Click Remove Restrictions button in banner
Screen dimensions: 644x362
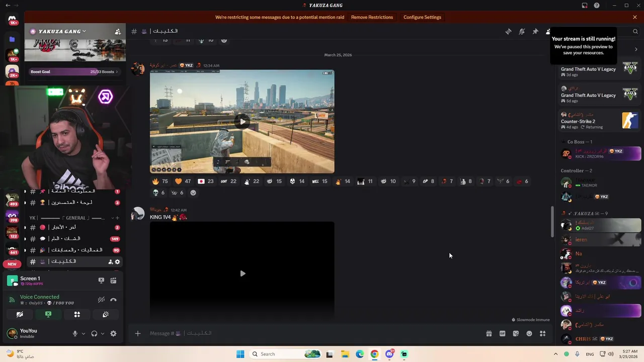coord(372,17)
